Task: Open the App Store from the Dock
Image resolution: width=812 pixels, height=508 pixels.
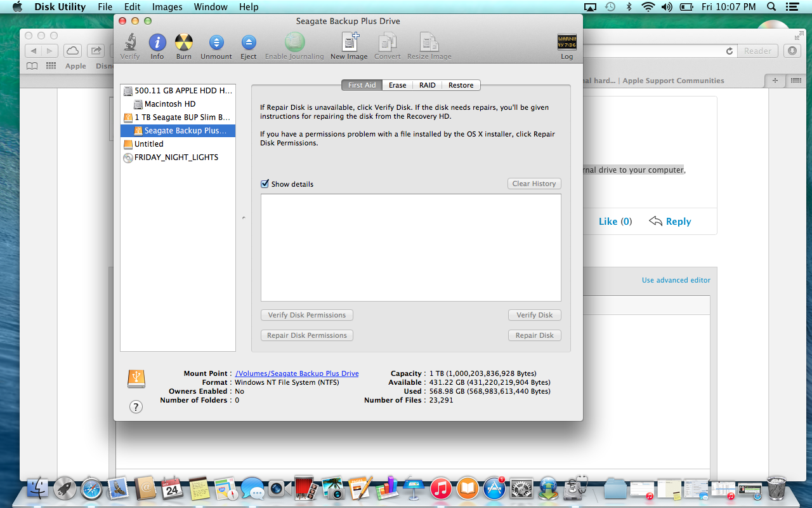Action: click(494, 488)
